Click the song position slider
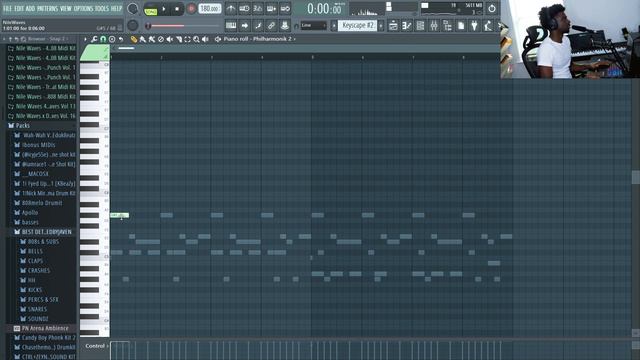640x360 pixels. pyautogui.click(x=183, y=26)
